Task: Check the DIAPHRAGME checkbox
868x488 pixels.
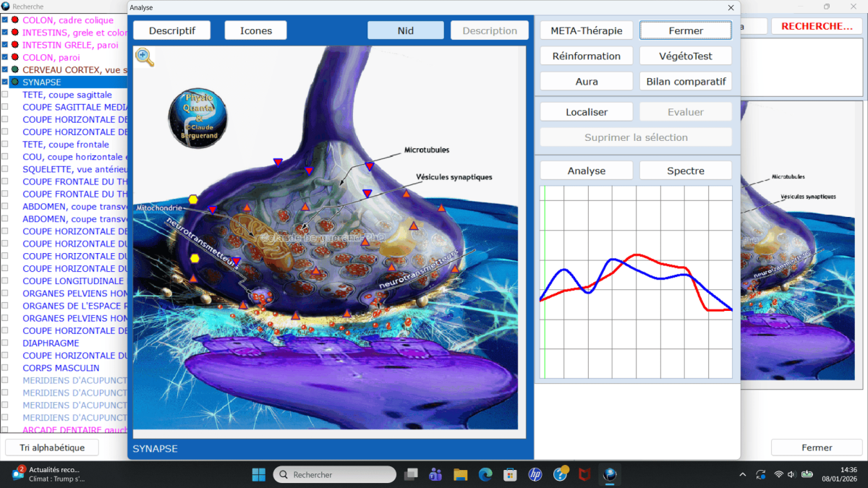Action: click(5, 343)
